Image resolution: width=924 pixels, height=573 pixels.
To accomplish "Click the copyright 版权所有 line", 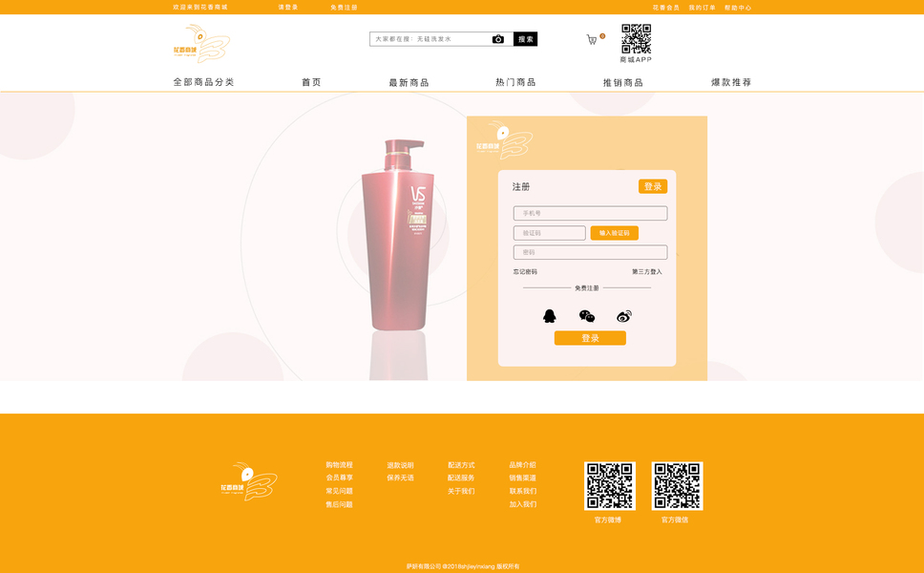I will coord(463,566).
